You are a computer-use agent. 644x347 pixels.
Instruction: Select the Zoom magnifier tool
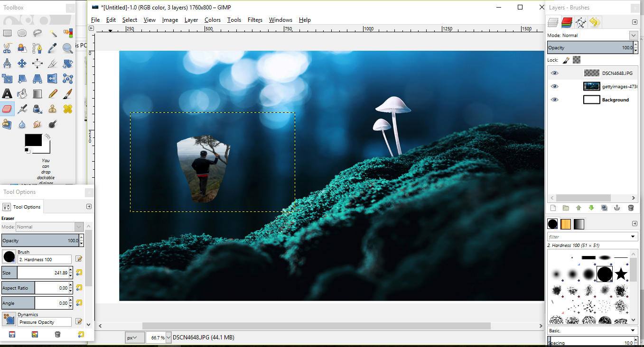pos(68,48)
